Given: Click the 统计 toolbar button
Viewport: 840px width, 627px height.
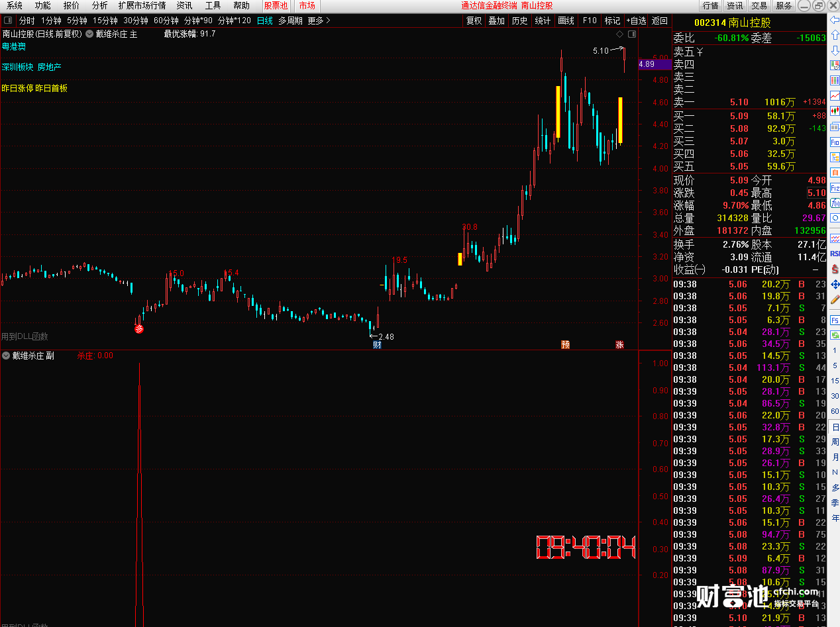Looking at the screenshot, I should (543, 21).
